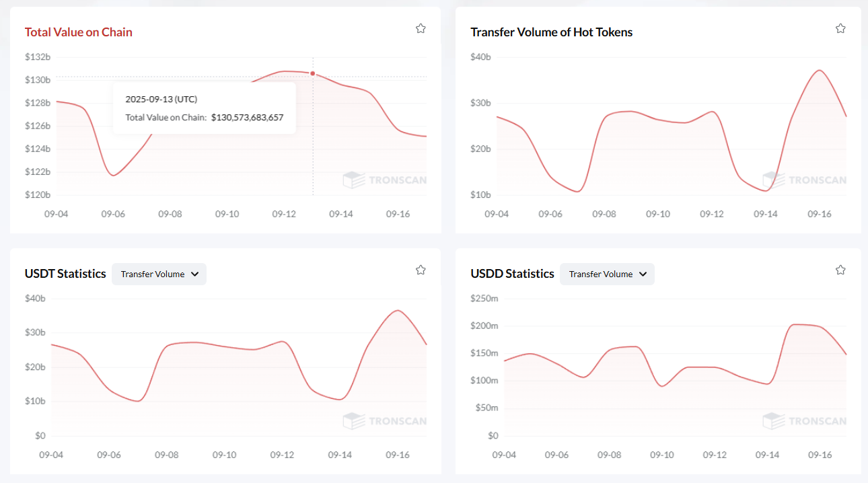
Task: Click the TRONSCAN watermark in Hot Tokens chart
Action: 805,180
